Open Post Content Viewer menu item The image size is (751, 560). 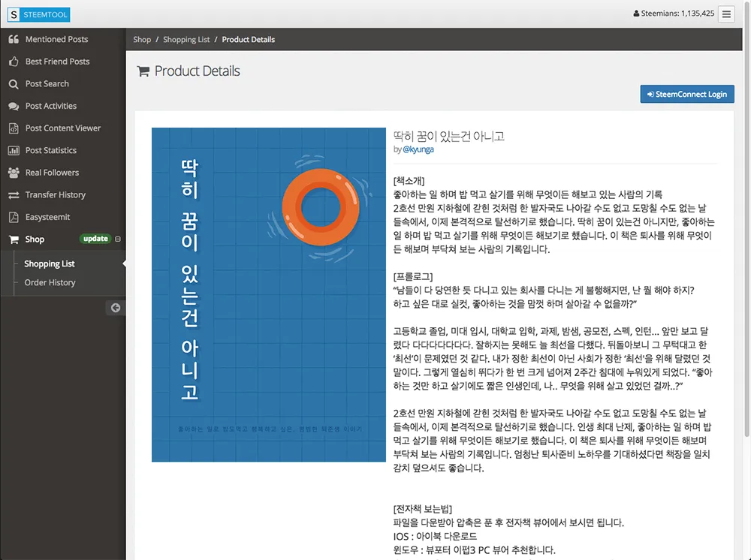click(x=63, y=128)
